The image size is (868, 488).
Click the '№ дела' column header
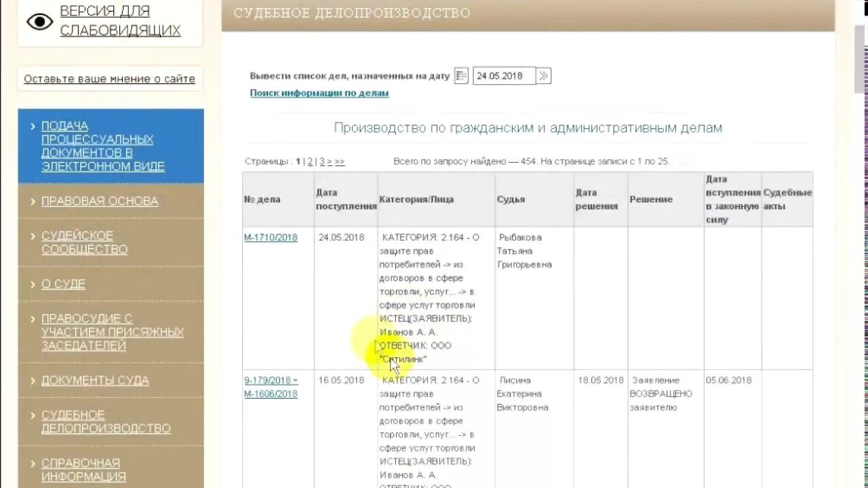click(x=278, y=199)
